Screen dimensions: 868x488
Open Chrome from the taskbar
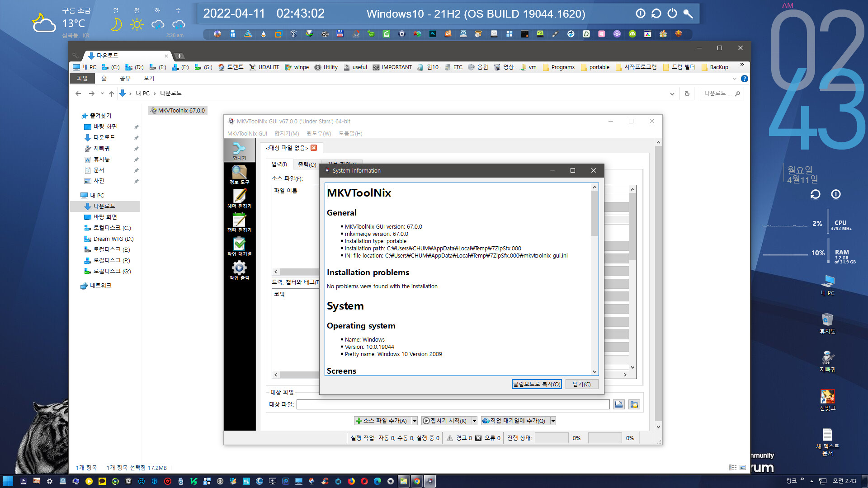[417, 481]
